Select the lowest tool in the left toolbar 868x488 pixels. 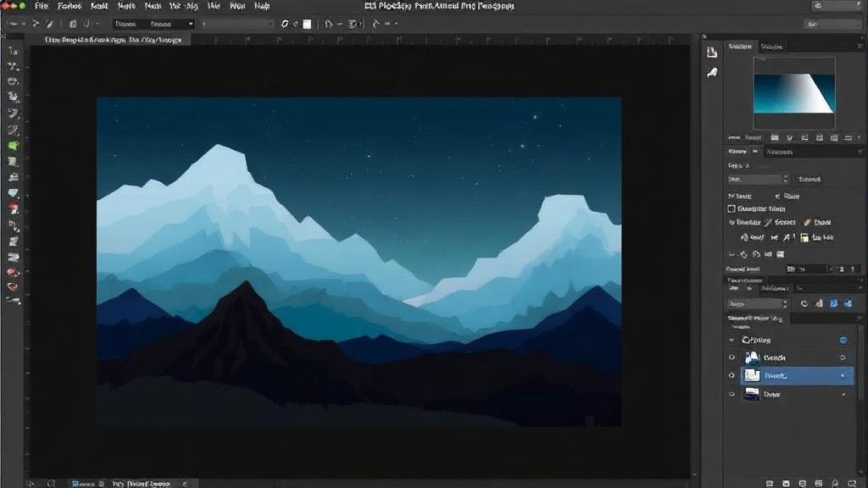pyautogui.click(x=14, y=301)
